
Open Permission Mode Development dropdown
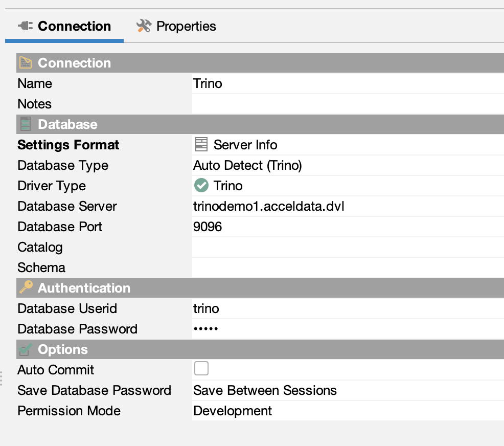tap(348, 411)
